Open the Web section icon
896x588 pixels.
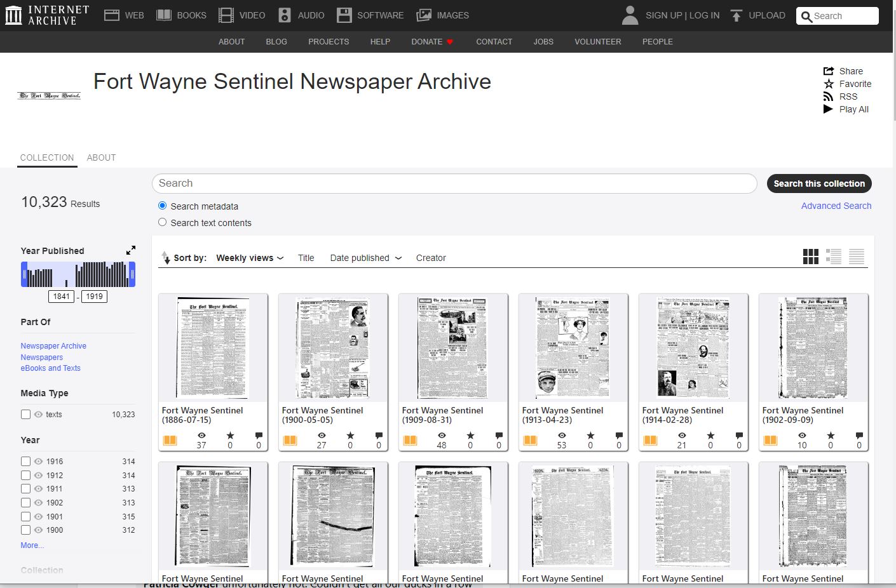click(112, 15)
